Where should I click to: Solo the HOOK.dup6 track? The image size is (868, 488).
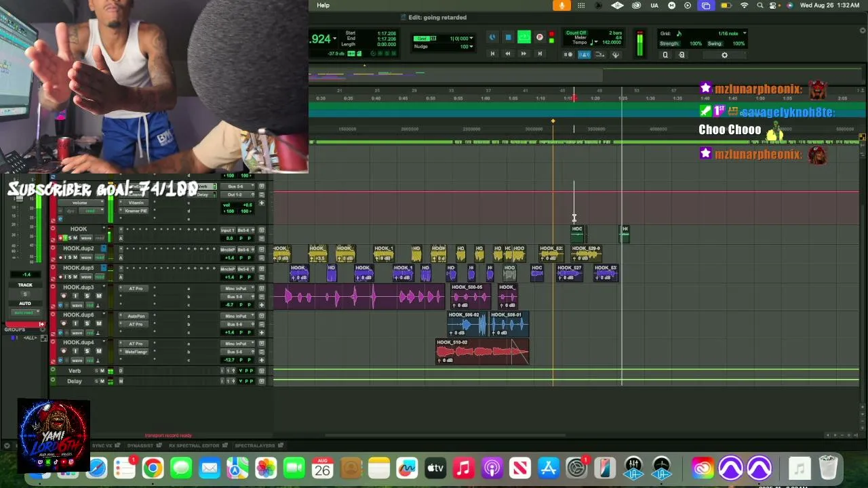click(x=87, y=324)
